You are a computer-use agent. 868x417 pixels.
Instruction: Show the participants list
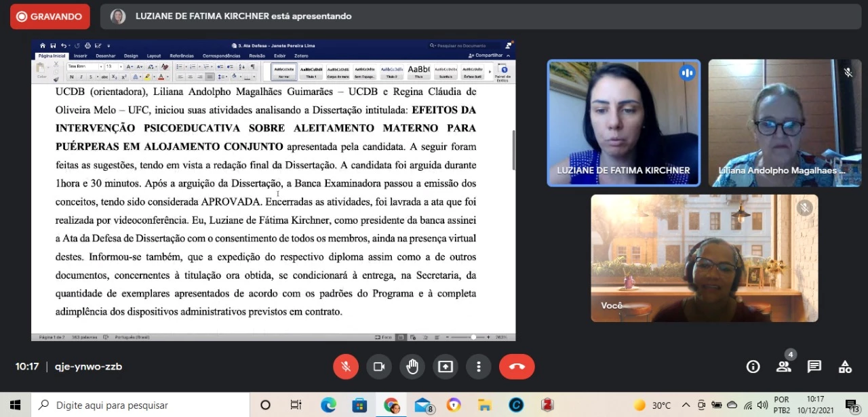[x=783, y=367]
